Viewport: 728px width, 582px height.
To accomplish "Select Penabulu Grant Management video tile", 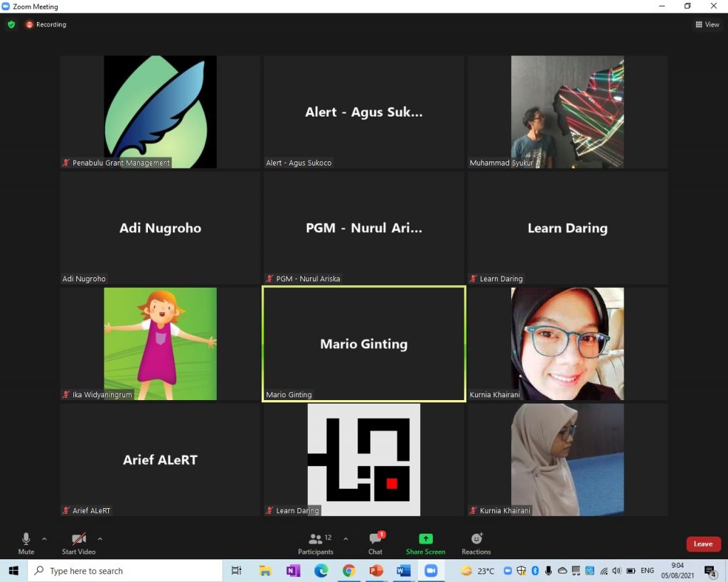I will point(160,112).
